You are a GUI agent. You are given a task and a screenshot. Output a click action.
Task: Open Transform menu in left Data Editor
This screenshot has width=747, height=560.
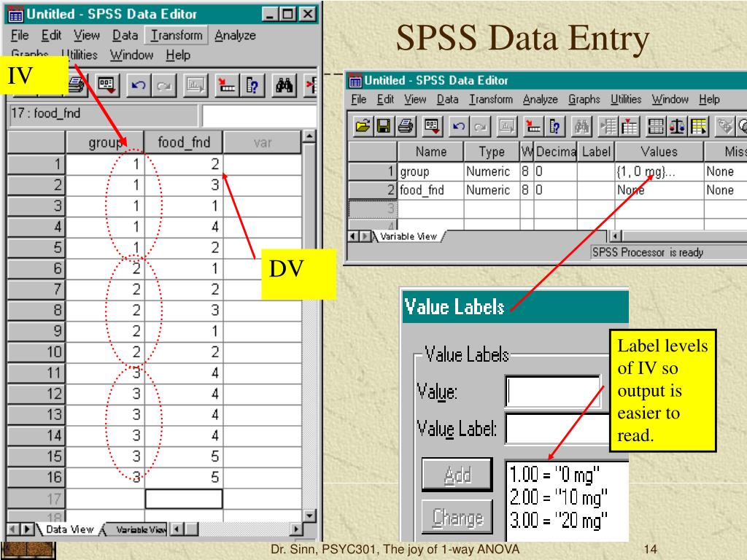[177, 35]
